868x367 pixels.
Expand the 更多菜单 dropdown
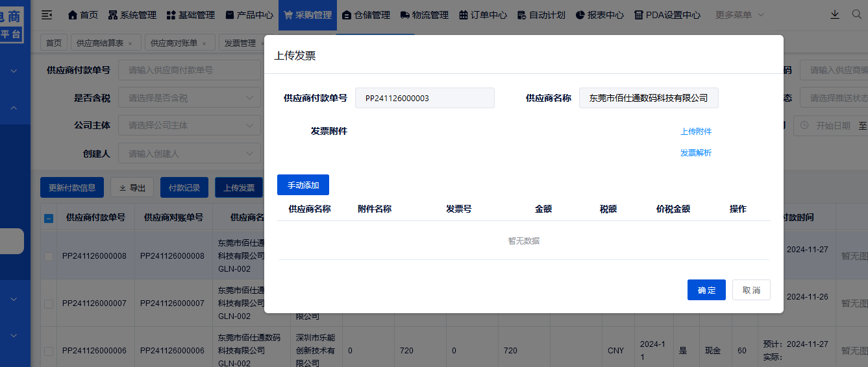point(739,15)
